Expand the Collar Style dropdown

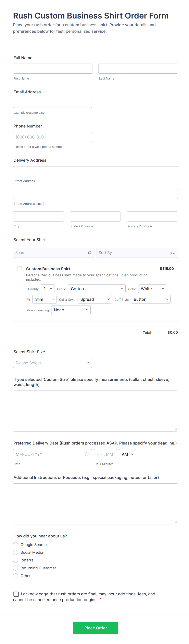pyautogui.click(x=95, y=299)
